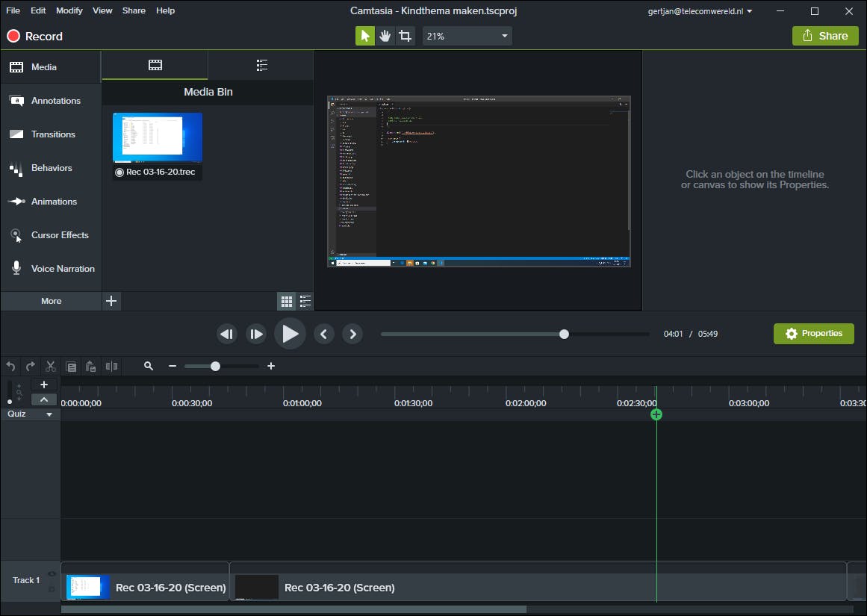Undo the last timeline action

pos(10,366)
